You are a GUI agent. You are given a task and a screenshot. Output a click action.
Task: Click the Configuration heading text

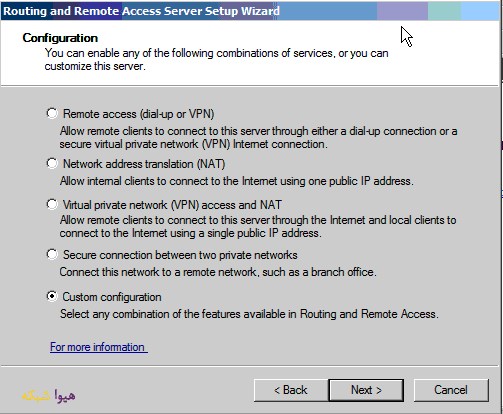(x=60, y=38)
